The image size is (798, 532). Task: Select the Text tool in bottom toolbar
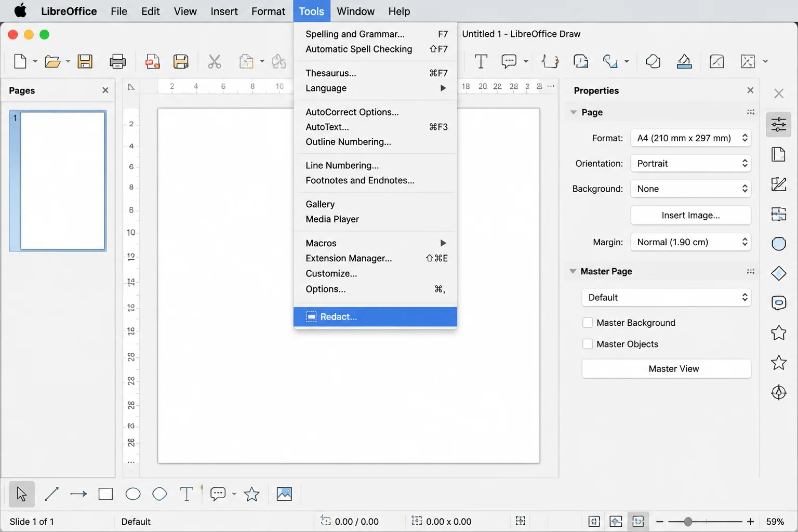coord(187,494)
